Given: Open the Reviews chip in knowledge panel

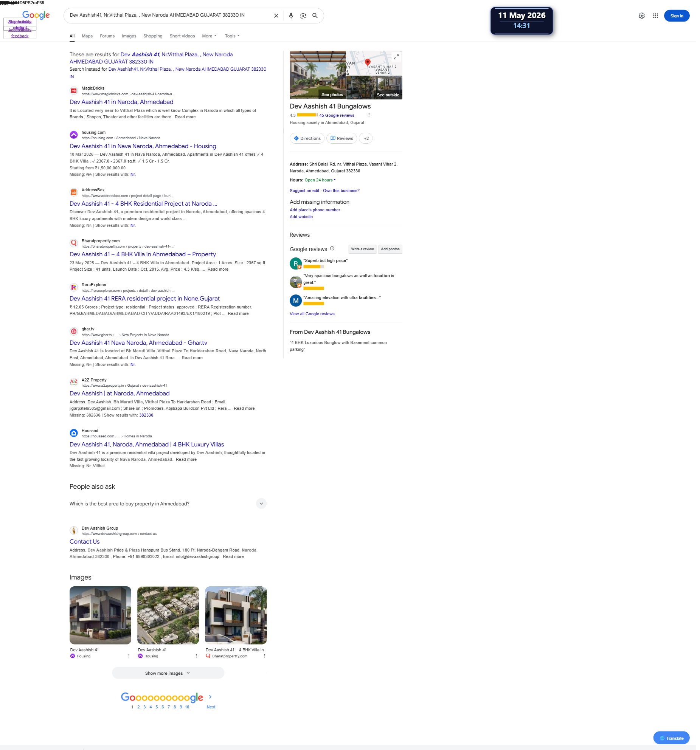Looking at the screenshot, I should point(341,138).
